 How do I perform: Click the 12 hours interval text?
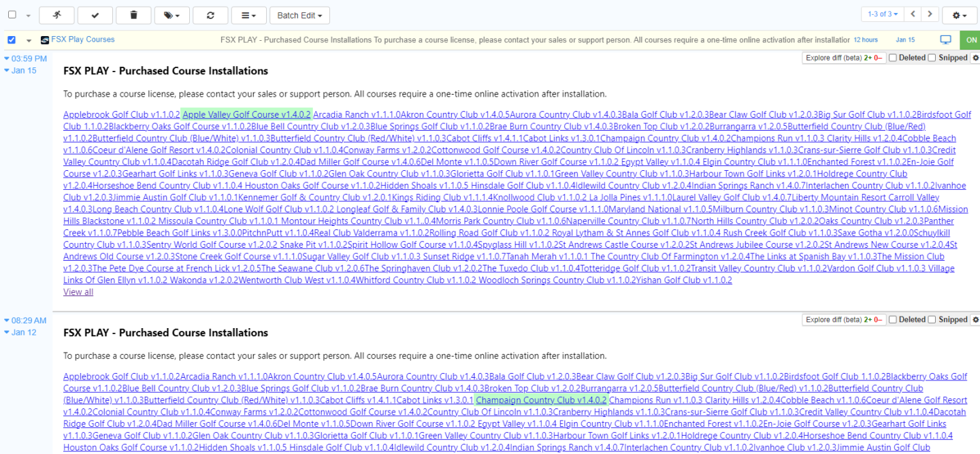point(866,40)
